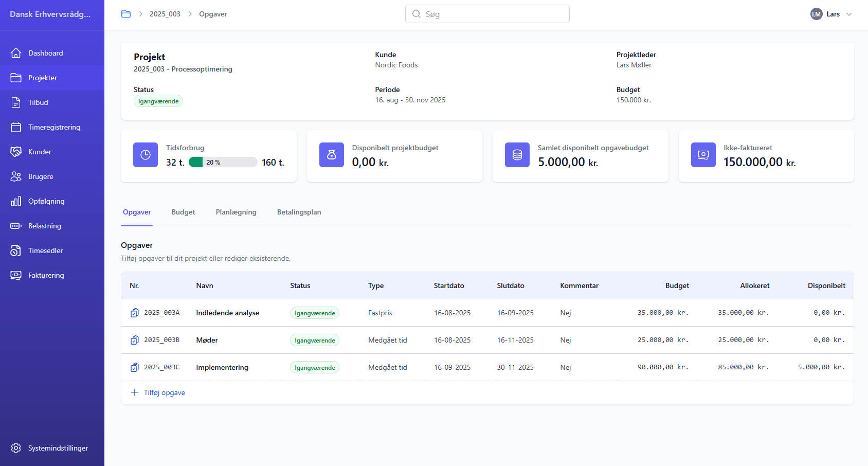Click the Timesedler clock-document icon
The width and height of the screenshot is (868, 466).
tap(16, 250)
